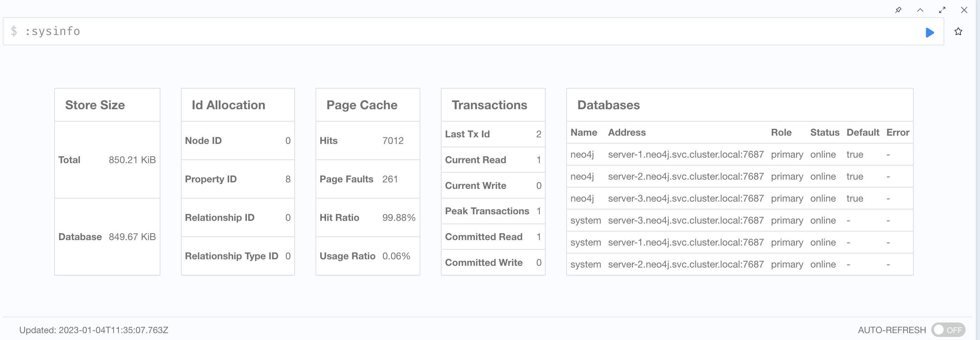Click the Relationship Type ID row
The width and height of the screenshot is (980, 340).
pyautogui.click(x=237, y=256)
